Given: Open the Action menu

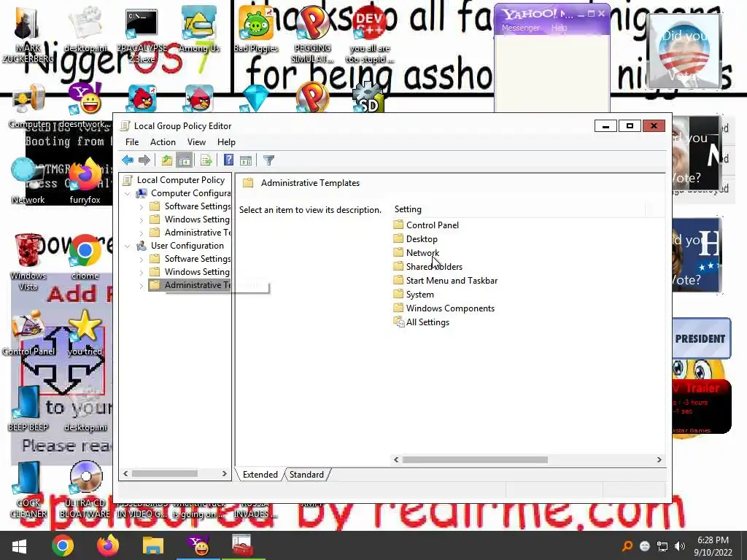Looking at the screenshot, I should [163, 142].
